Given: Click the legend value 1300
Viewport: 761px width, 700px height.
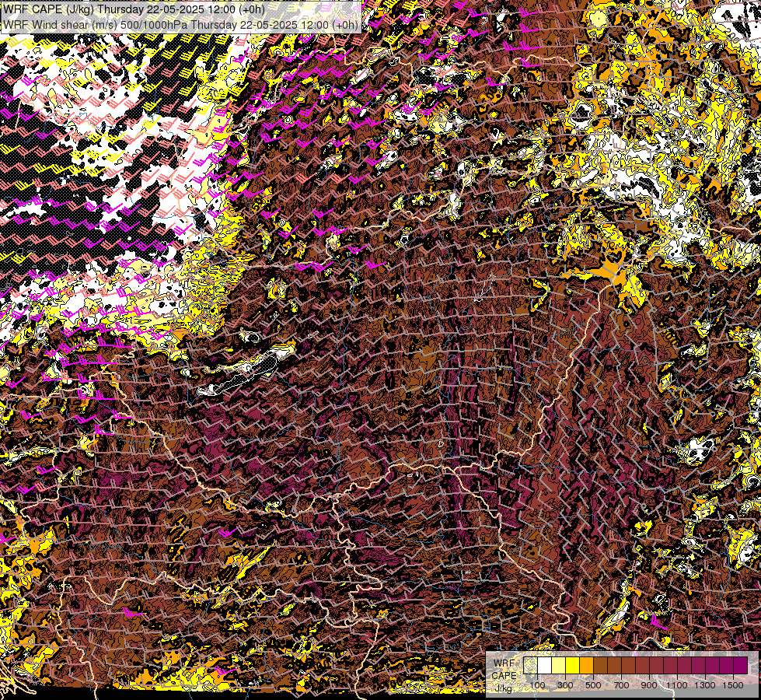Looking at the screenshot, I should [x=705, y=685].
